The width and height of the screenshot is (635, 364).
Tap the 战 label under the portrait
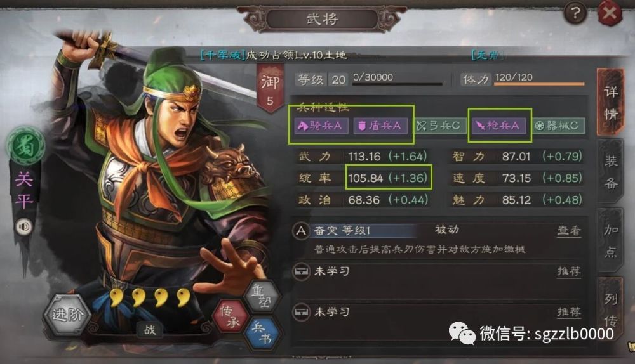coord(149,330)
